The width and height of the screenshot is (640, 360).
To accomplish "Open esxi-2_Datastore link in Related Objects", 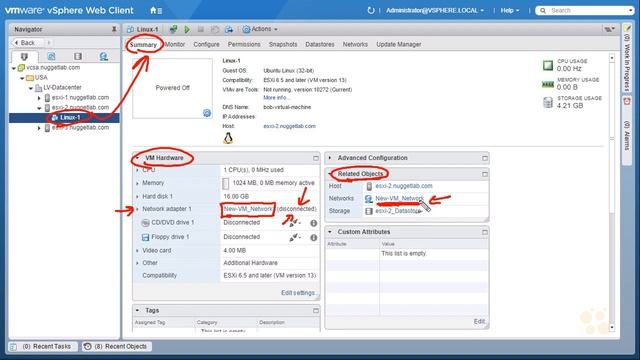I will [x=398, y=211].
